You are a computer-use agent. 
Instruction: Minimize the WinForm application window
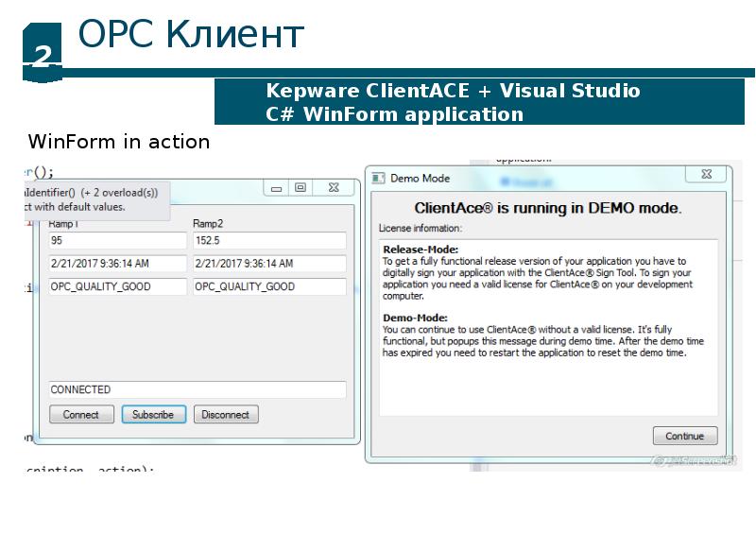[x=275, y=188]
